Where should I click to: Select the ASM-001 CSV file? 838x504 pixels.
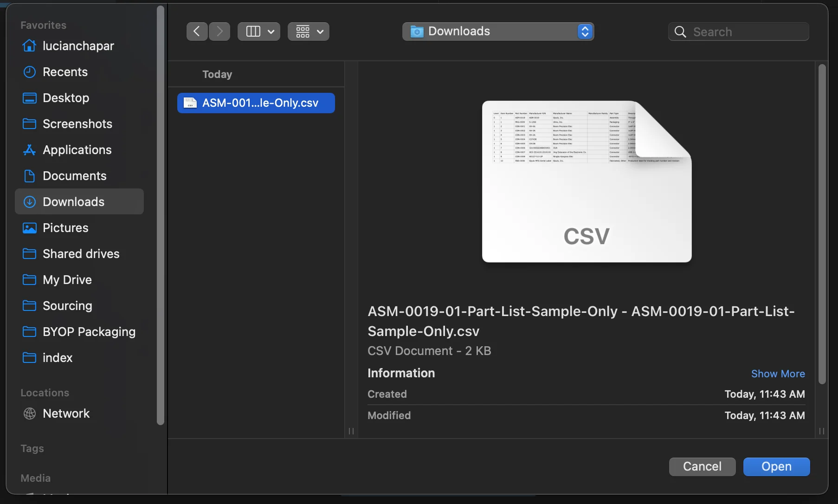point(256,103)
